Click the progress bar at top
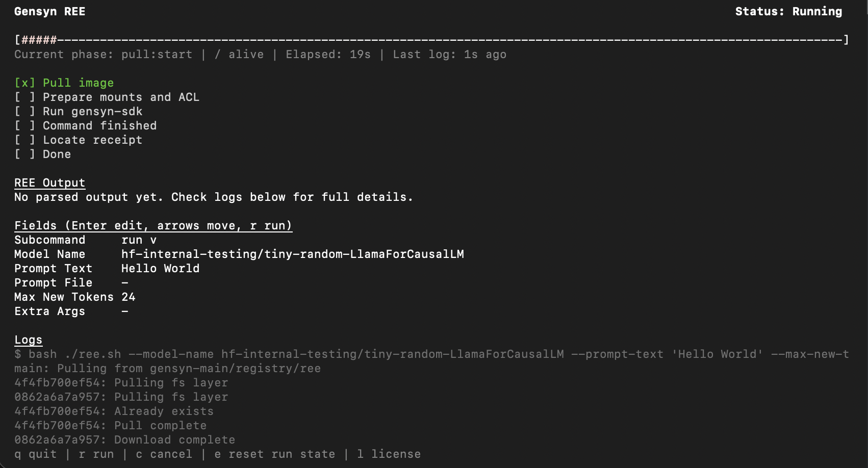868x468 pixels. click(431, 40)
